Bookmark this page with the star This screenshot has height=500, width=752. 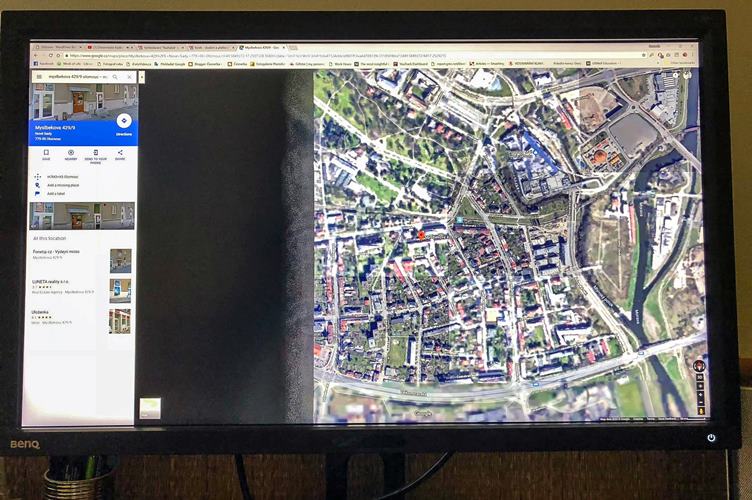643,55
